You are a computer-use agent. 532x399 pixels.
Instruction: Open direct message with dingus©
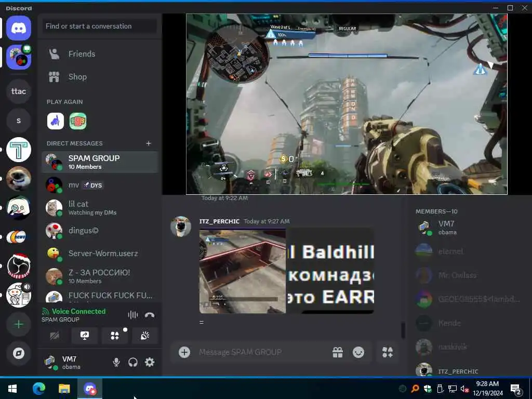[100, 231]
